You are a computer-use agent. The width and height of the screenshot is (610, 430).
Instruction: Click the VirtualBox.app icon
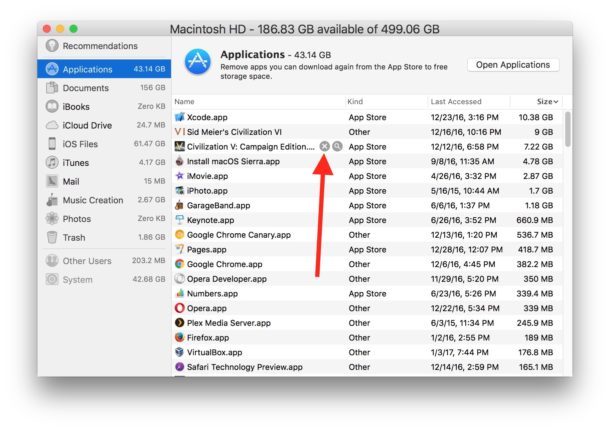179,352
